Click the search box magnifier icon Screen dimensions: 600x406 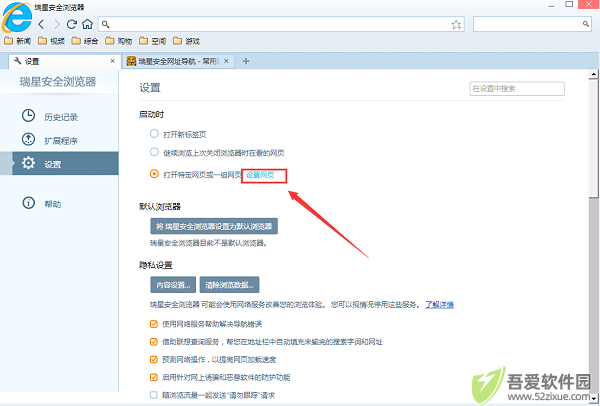coord(586,24)
